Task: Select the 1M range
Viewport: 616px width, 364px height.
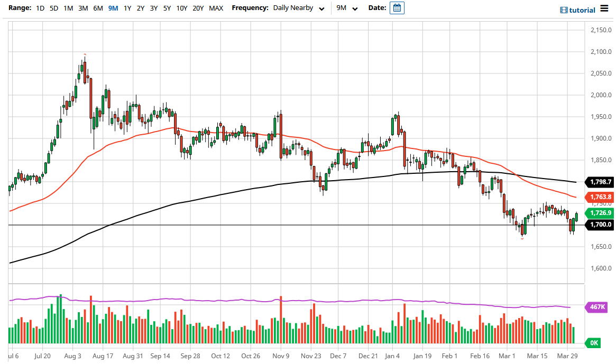Action: [x=68, y=8]
